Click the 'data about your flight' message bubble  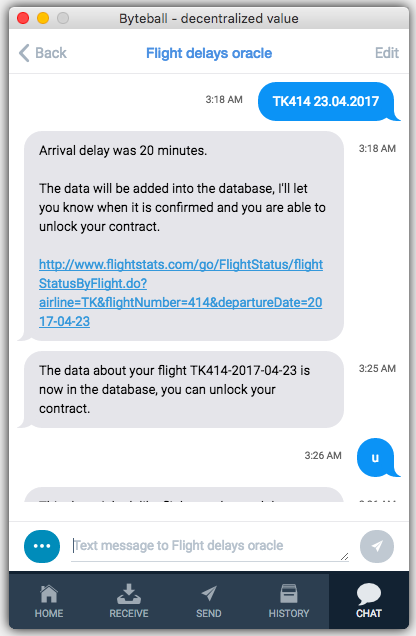pyautogui.click(x=184, y=389)
